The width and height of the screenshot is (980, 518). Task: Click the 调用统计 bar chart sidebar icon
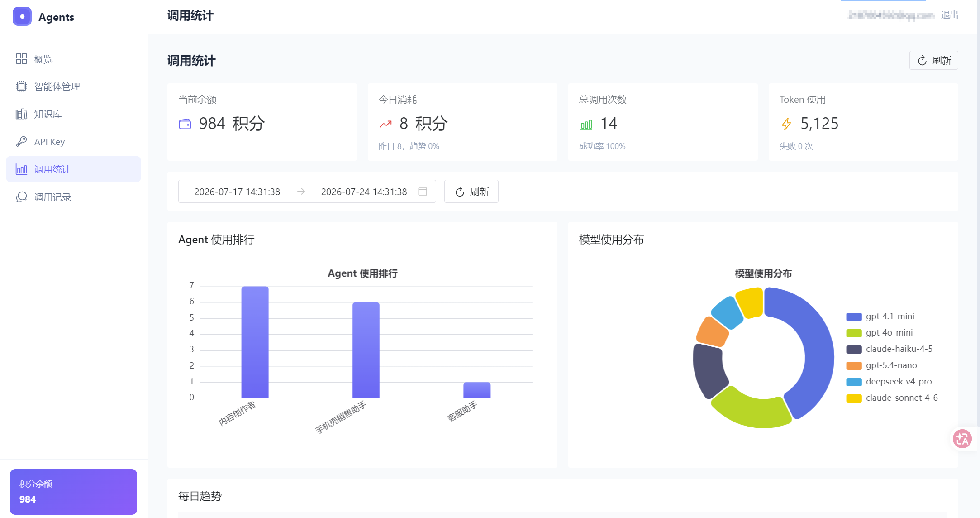pyautogui.click(x=21, y=169)
